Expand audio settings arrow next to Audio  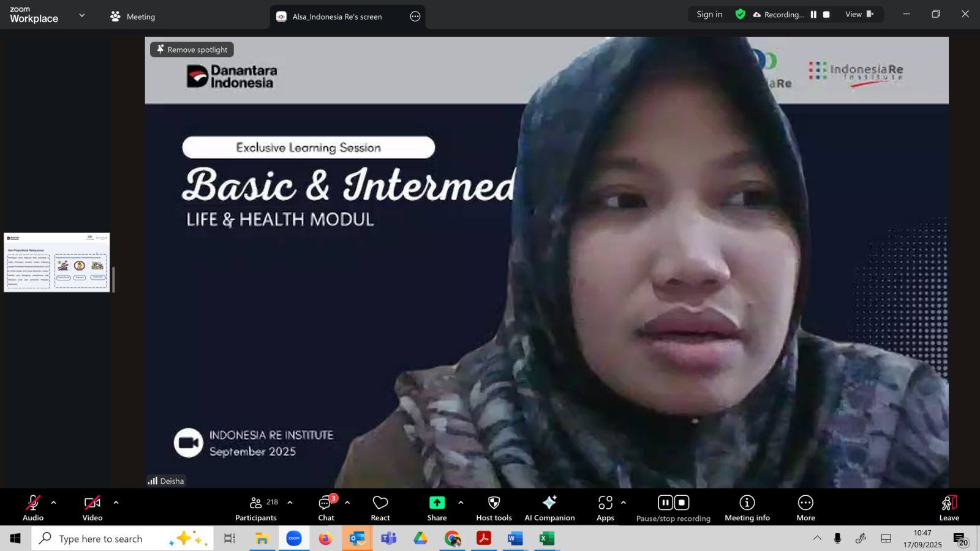pyautogui.click(x=54, y=503)
